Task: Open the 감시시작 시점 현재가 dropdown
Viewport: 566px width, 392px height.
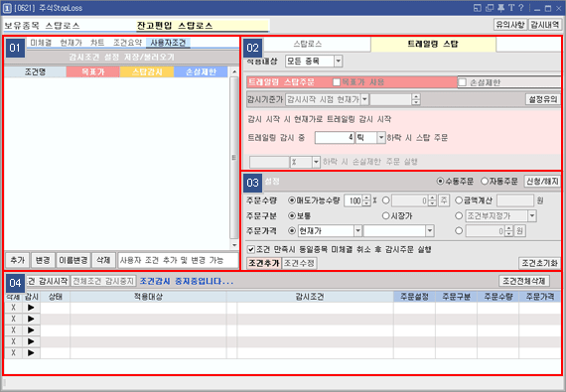Action: [365, 99]
